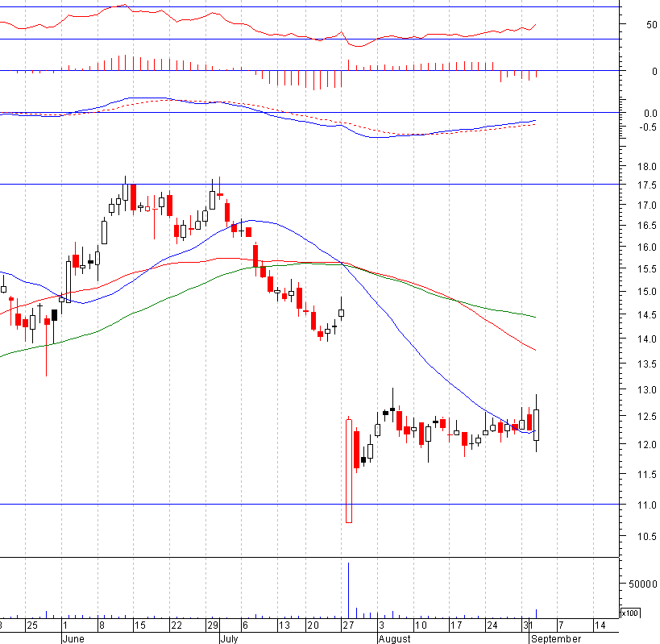Click the "50000" volume axis label
Viewport: 660px width, 644px height.
643,584
